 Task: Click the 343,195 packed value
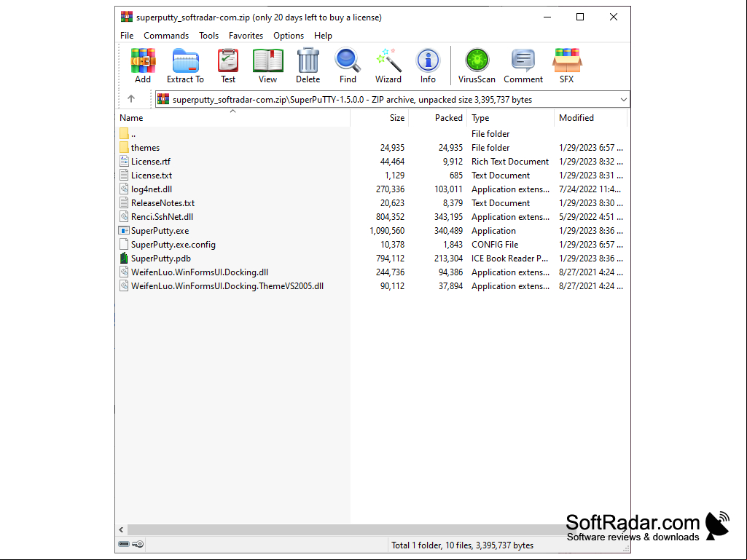point(448,217)
